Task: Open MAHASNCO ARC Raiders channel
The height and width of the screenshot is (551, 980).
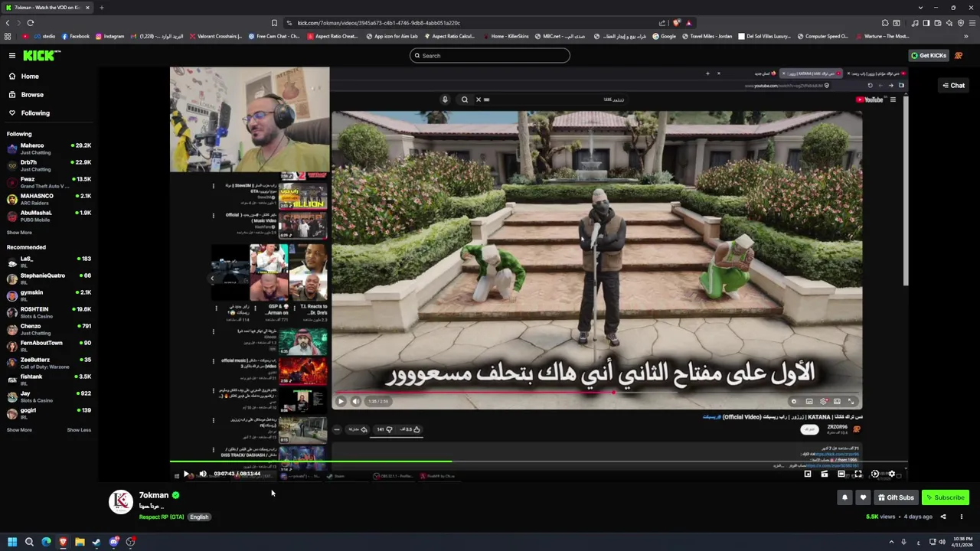Action: tap(49, 199)
